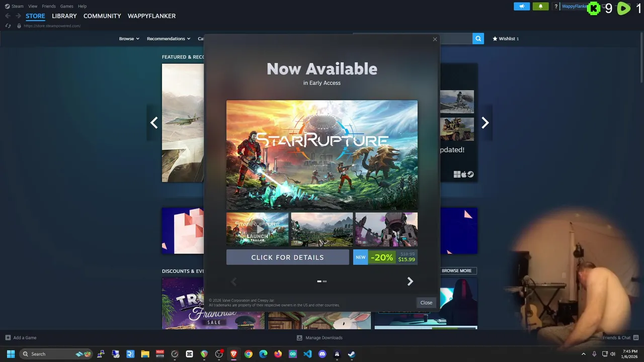Screen dimensions: 644x362
Task: Click the Close button in the popup
Action: 426,303
